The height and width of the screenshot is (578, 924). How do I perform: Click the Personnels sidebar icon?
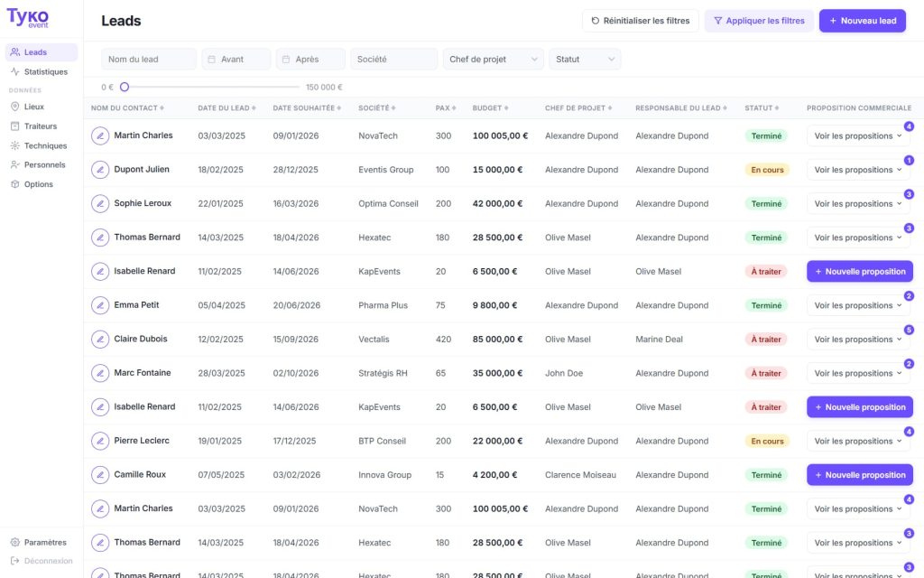point(14,164)
